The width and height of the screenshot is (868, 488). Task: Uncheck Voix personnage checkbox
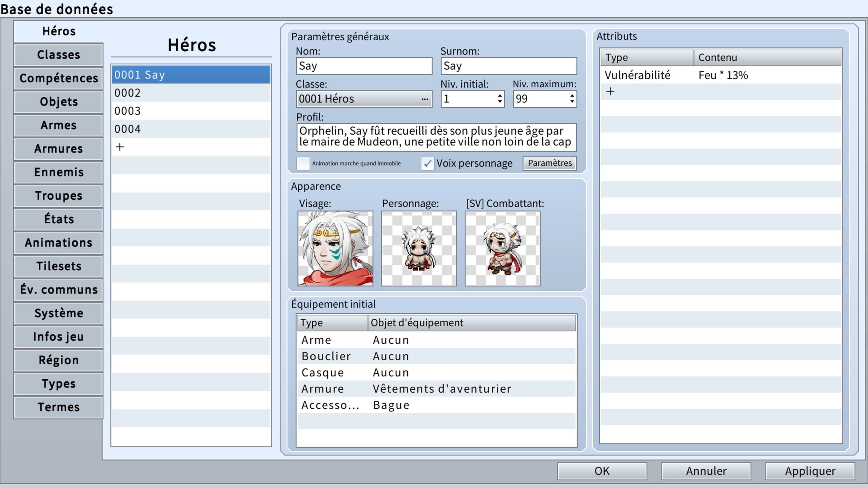[427, 163]
